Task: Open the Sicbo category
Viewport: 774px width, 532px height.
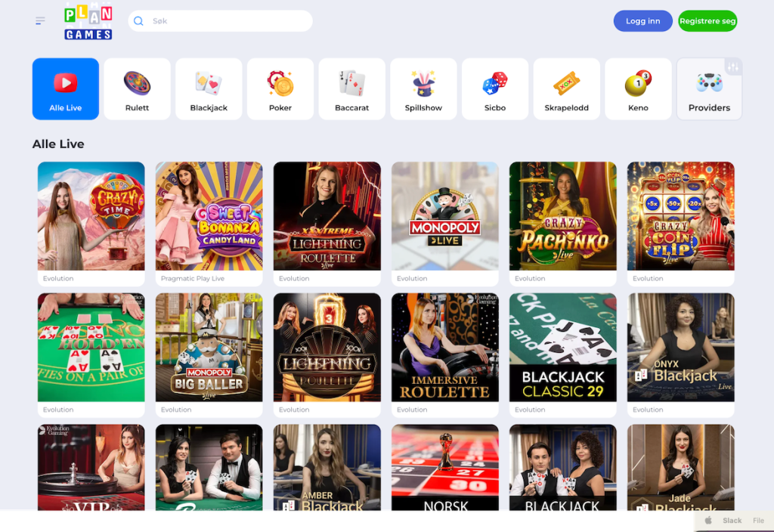Action: [x=495, y=89]
